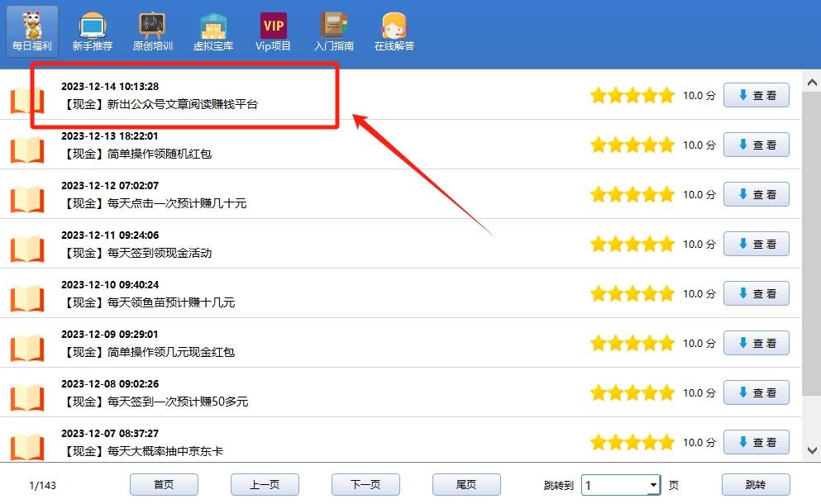The width and height of the screenshot is (821, 504).
Task: Click book icon beside 简单操作领几元现金红包
Action: point(27,348)
